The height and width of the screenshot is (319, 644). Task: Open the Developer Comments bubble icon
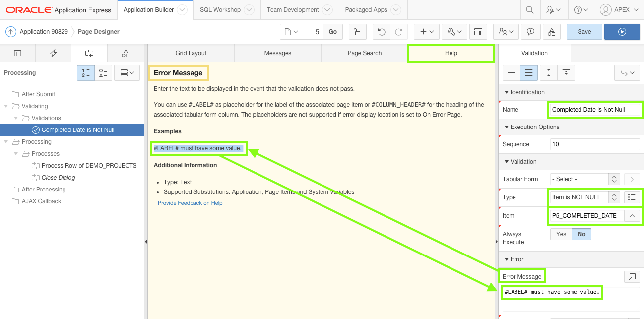pos(530,31)
